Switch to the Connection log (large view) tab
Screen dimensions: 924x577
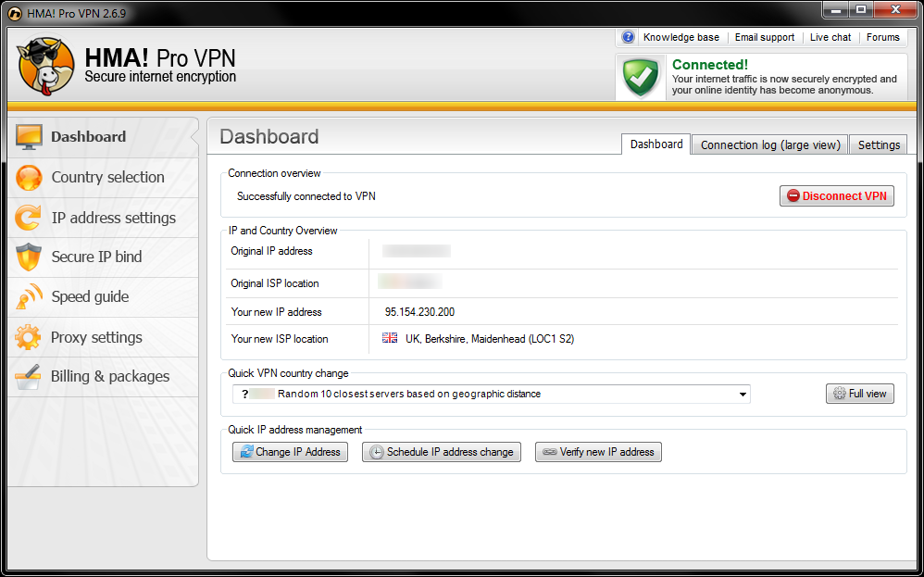[x=770, y=145]
